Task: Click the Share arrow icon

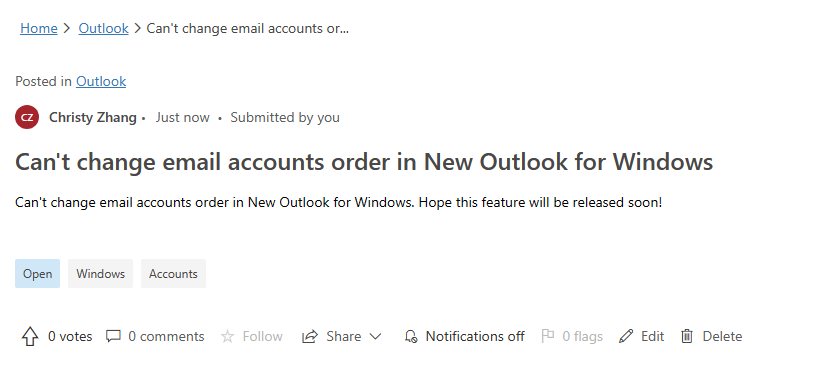Action: point(310,336)
